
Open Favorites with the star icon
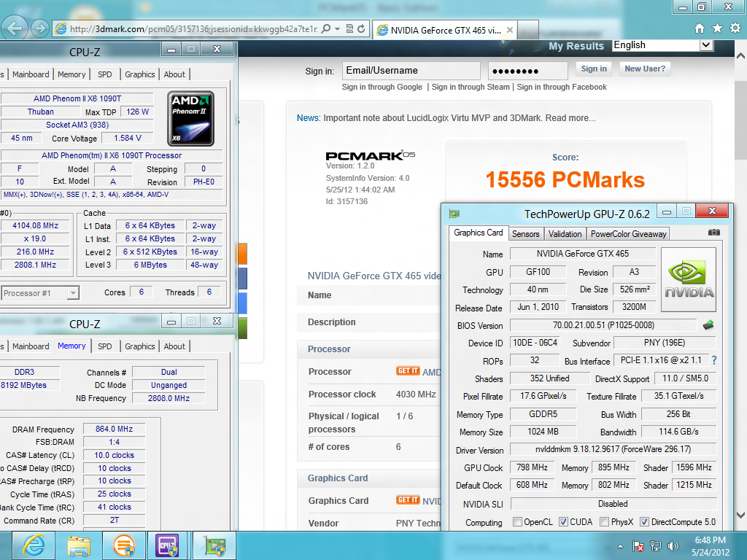(x=718, y=28)
